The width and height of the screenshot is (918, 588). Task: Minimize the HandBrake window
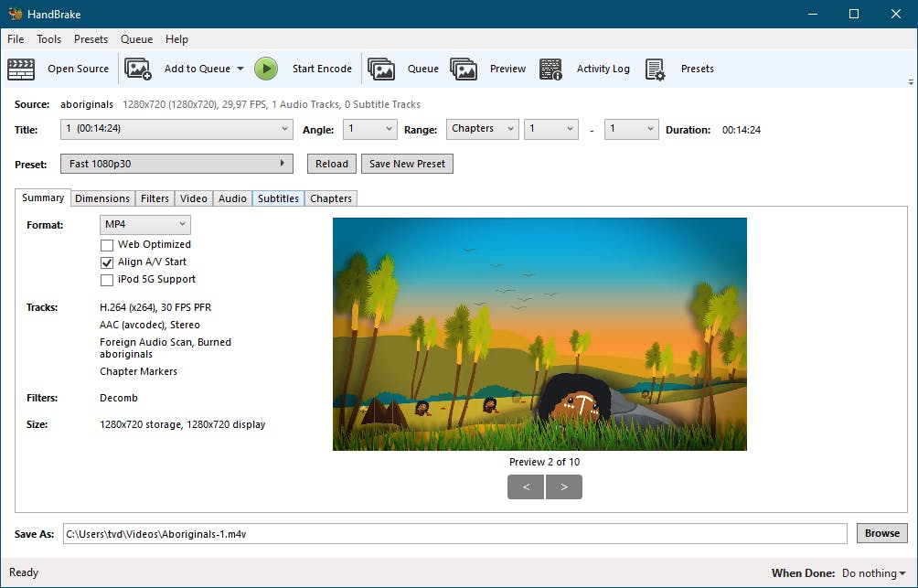(x=812, y=14)
